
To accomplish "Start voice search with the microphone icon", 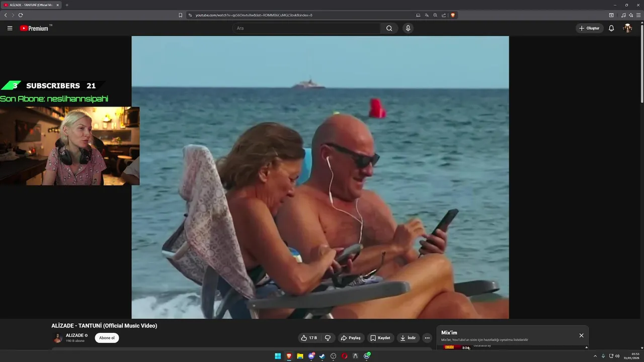I will tap(408, 28).
